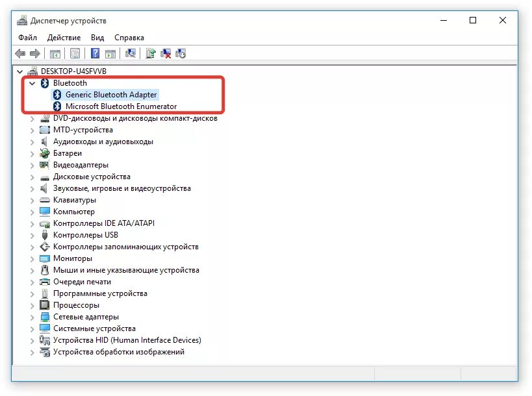Open the Properties toolbar icon
This screenshot has width=532, height=396.
click(75, 53)
